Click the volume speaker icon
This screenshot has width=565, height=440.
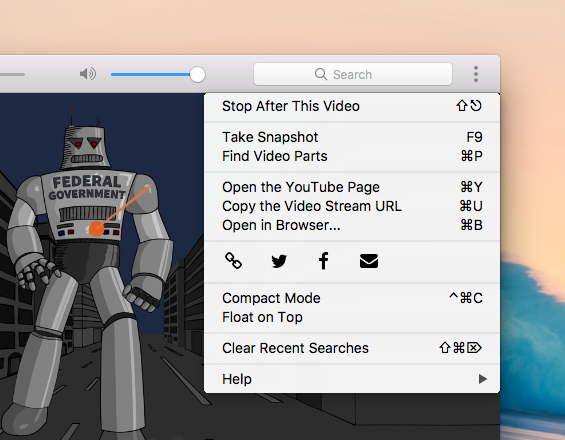88,74
